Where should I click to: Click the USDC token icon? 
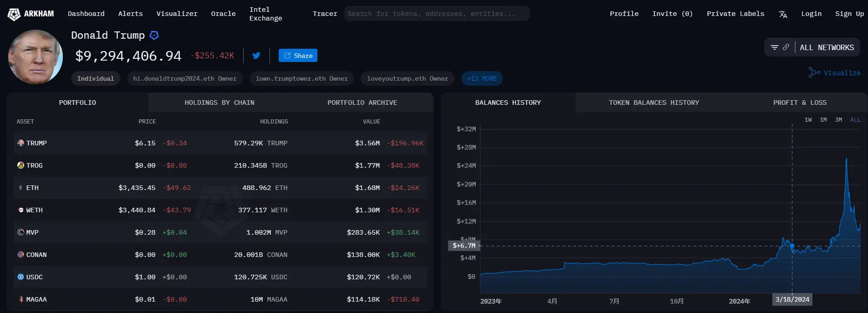coord(20,277)
